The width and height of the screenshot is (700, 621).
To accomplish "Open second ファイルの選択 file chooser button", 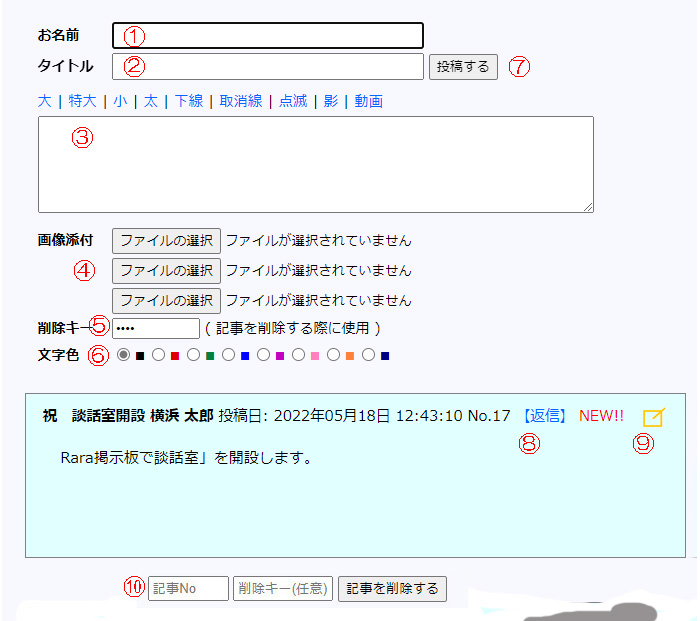I will 167,271.
